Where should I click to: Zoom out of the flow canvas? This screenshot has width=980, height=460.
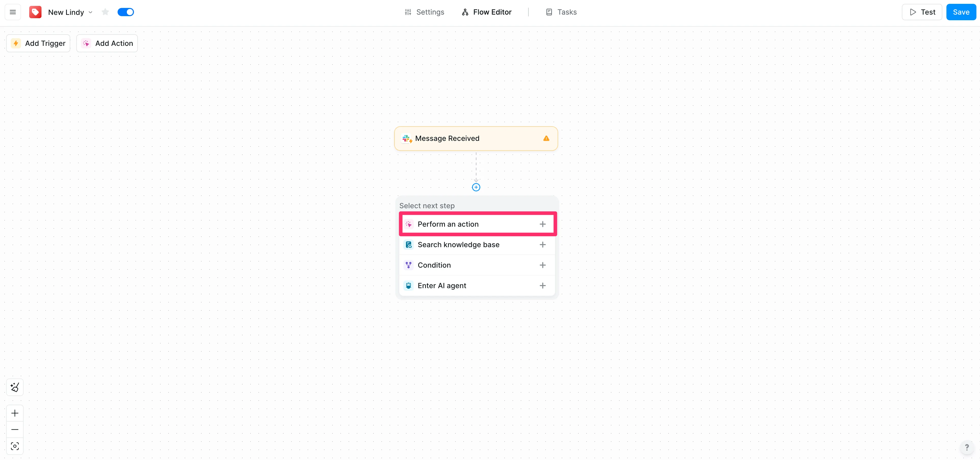15,430
